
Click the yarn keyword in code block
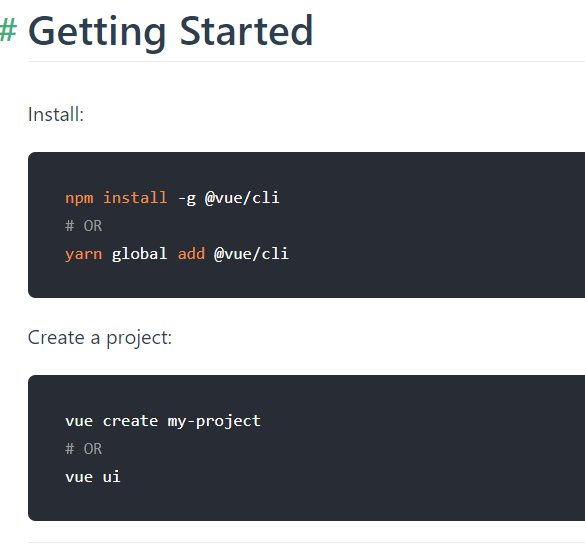tap(84, 254)
